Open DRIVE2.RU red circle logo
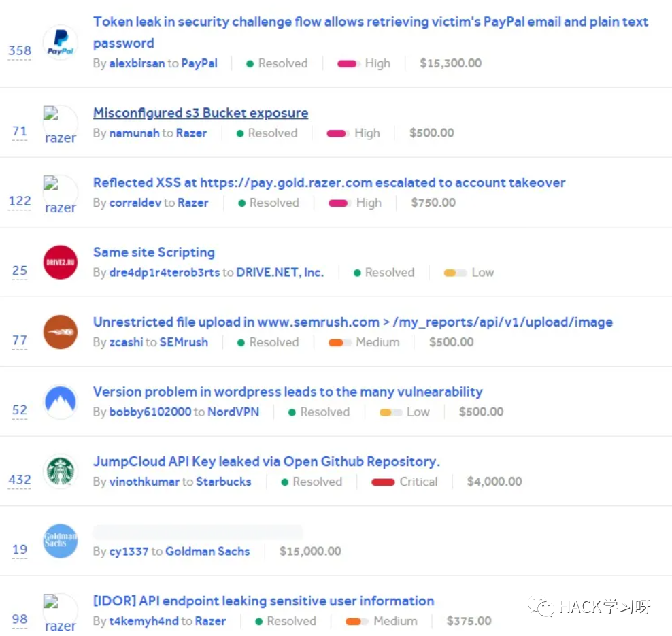672x636 pixels. coord(61,263)
